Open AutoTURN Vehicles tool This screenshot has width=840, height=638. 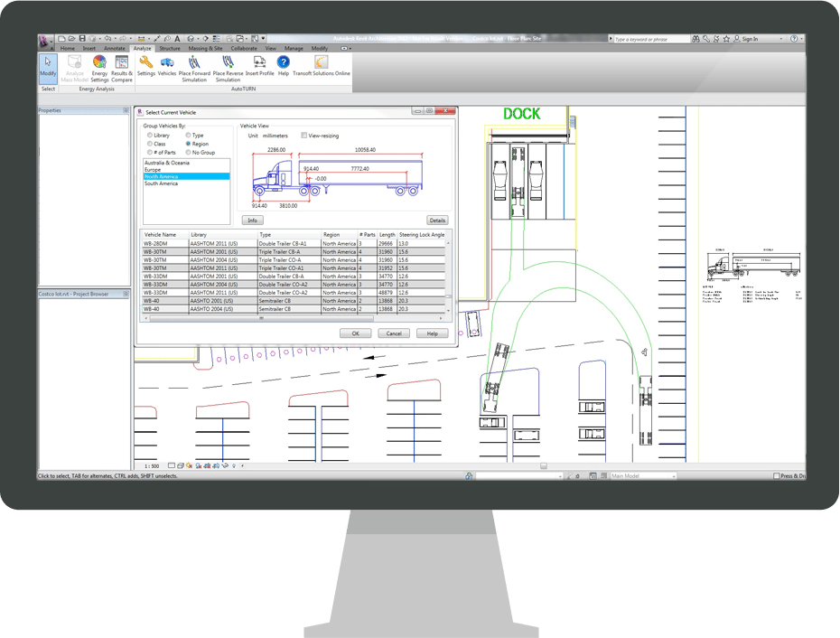pyautogui.click(x=166, y=66)
